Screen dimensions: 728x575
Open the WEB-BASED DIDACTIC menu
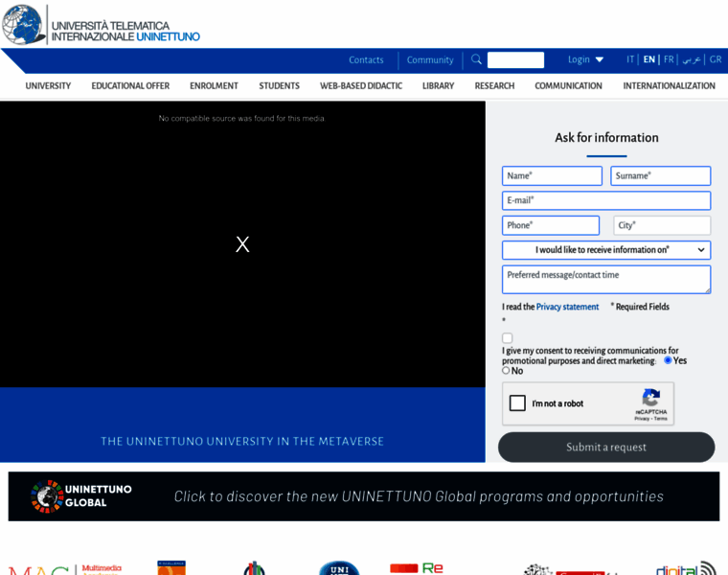[x=361, y=86]
